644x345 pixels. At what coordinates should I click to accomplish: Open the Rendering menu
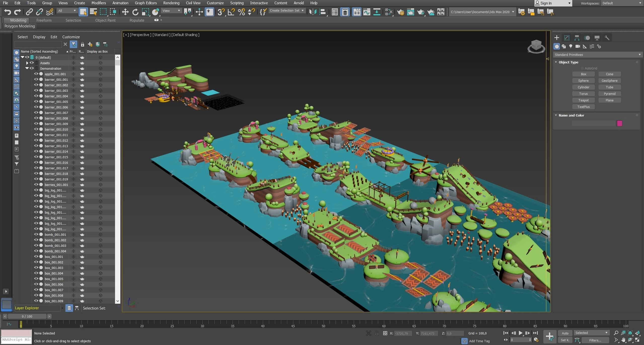pyautogui.click(x=171, y=3)
